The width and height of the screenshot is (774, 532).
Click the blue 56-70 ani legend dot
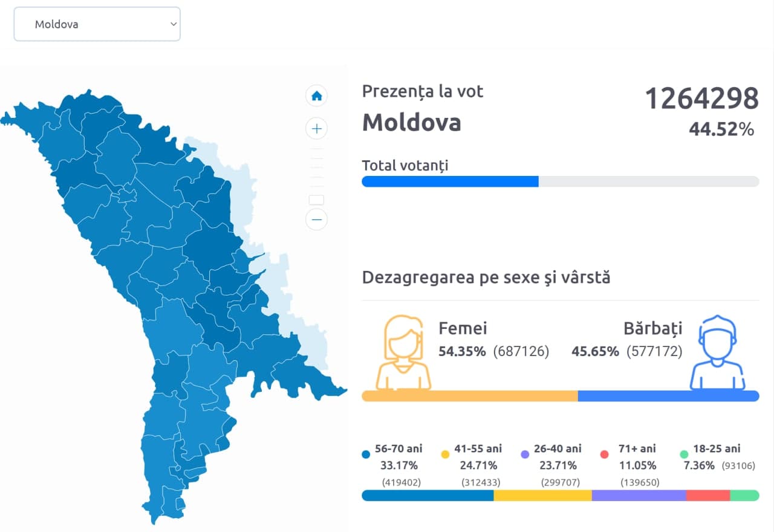point(365,454)
